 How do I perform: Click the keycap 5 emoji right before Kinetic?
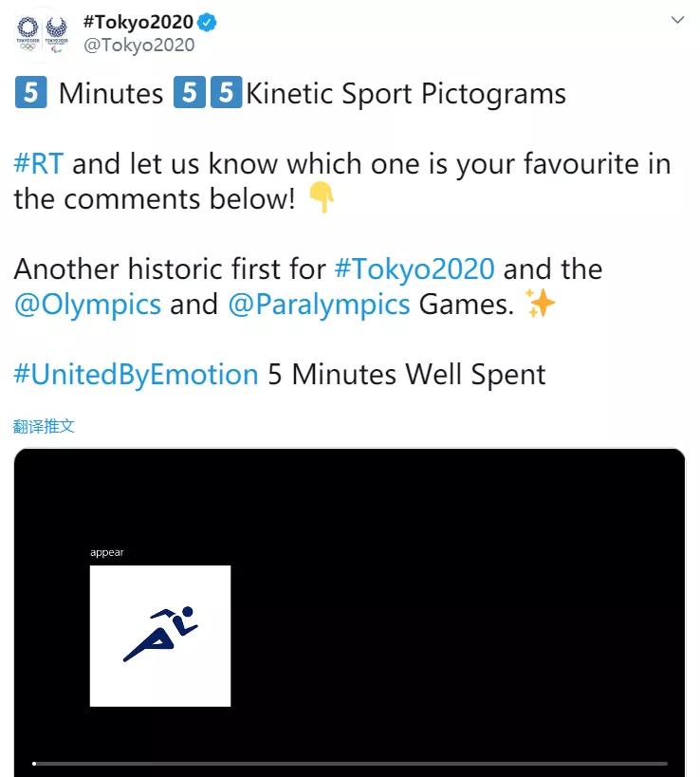[x=226, y=95]
